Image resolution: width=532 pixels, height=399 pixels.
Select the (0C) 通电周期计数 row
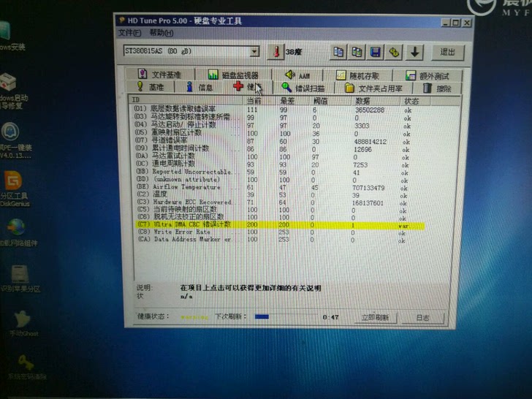(273, 164)
